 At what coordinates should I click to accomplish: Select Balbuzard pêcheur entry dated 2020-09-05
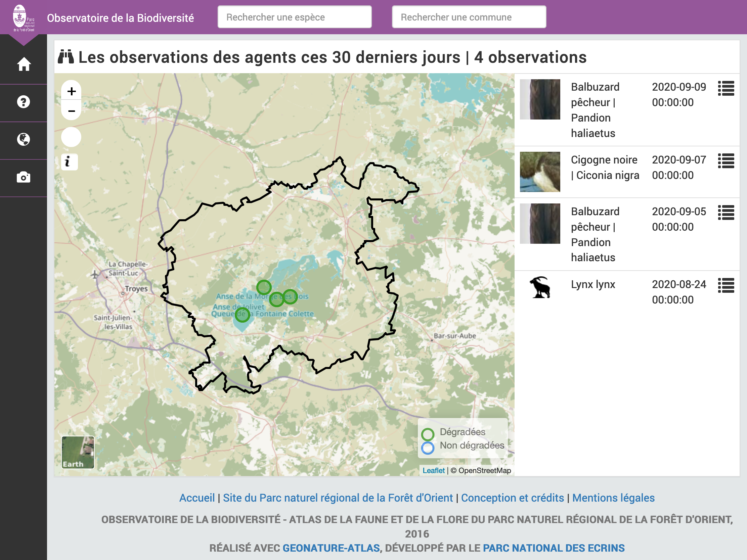595,234
